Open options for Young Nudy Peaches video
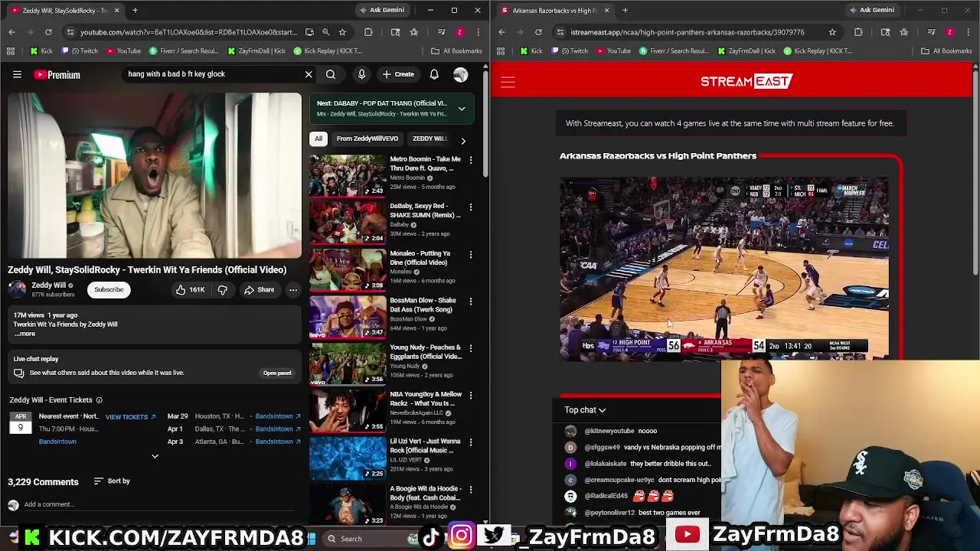Screen dimensions: 980x551 click(x=471, y=348)
